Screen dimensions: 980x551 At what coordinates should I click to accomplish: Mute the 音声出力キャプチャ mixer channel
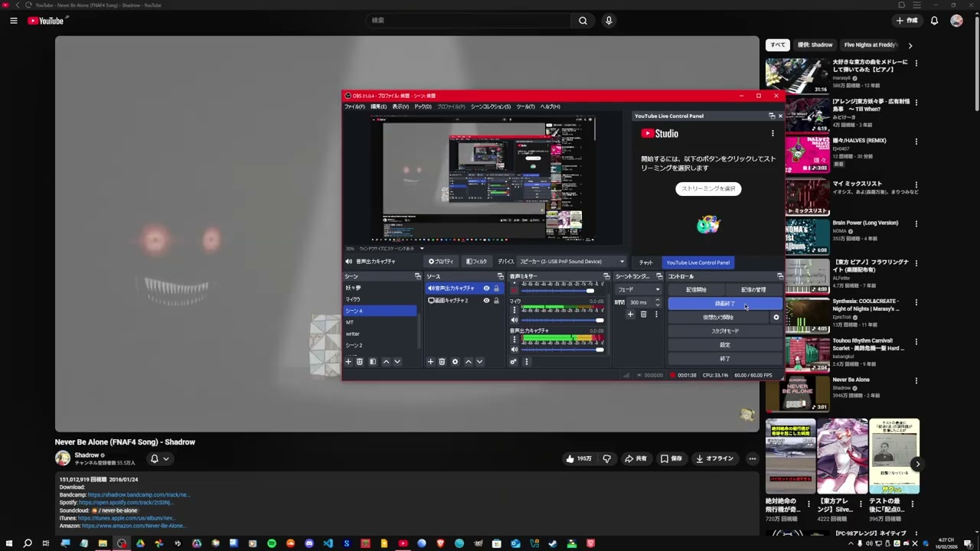[x=514, y=349]
